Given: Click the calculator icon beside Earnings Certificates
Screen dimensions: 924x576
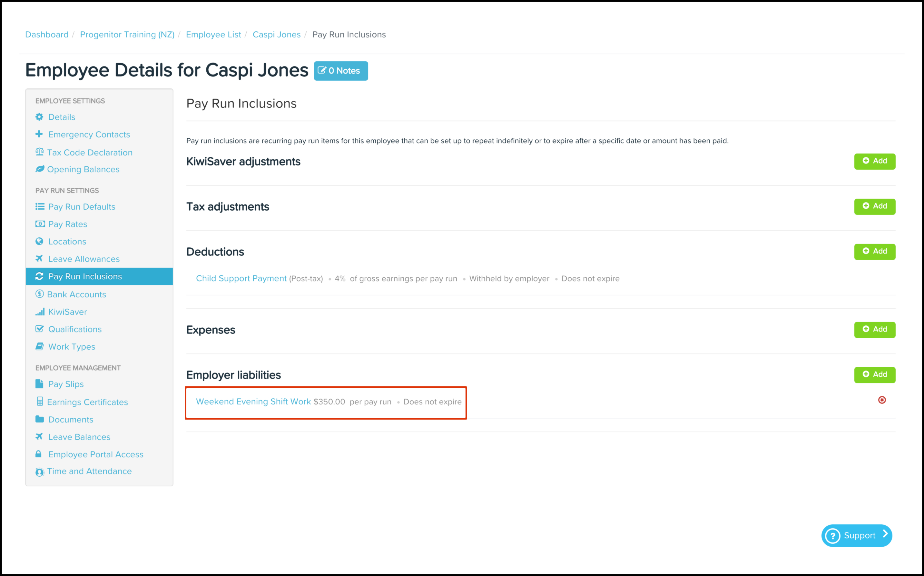Looking at the screenshot, I should 40,402.
